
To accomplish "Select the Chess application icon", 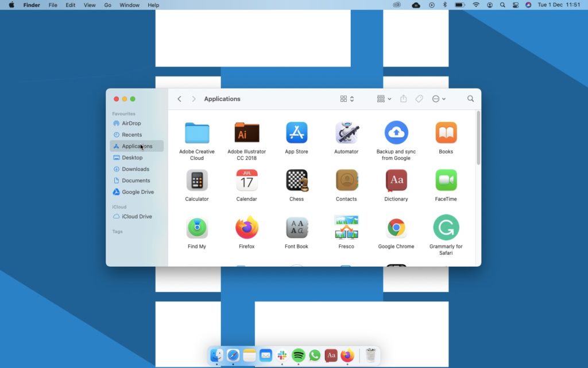I will pos(297,181).
